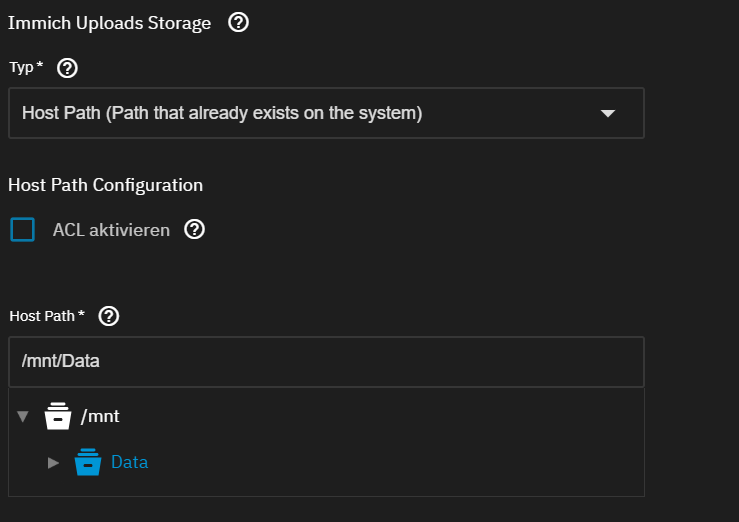Select the /mnt entry in tree
The width and height of the screenshot is (739, 522).
[100, 416]
